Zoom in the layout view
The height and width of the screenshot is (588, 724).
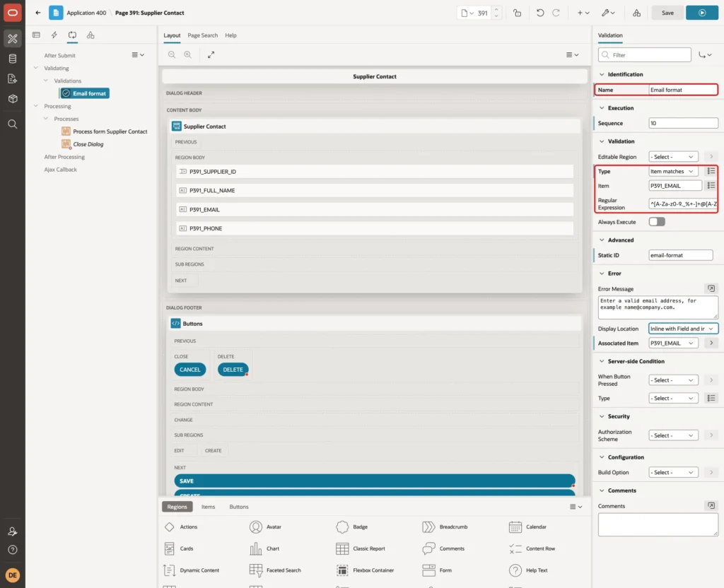(187, 54)
